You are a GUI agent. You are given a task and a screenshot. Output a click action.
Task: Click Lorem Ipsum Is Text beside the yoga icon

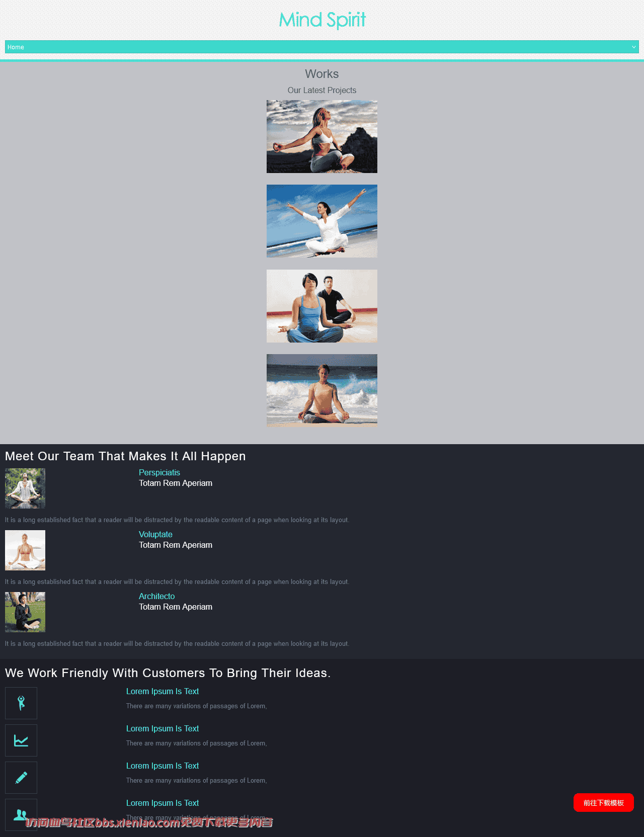pos(163,691)
